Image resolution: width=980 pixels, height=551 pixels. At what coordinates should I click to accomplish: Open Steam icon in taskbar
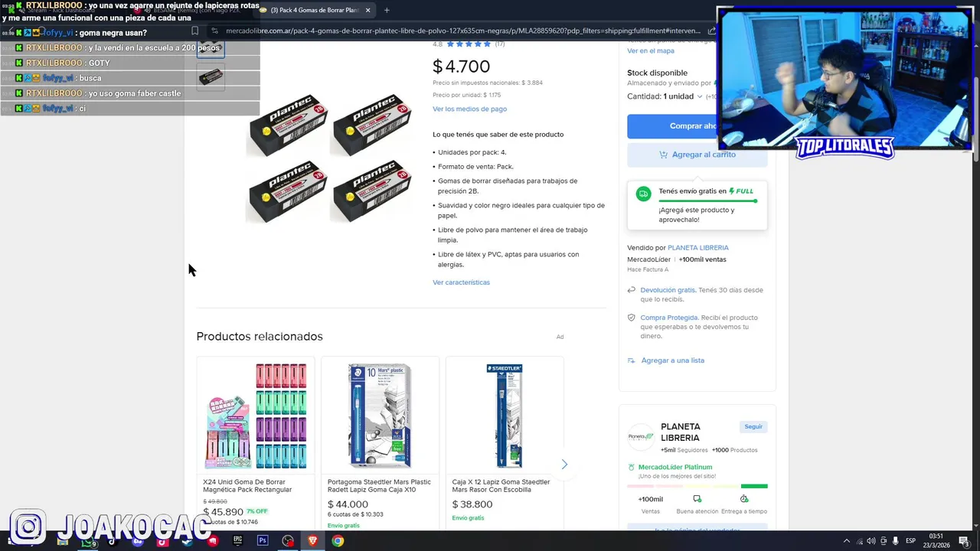pos(188,542)
